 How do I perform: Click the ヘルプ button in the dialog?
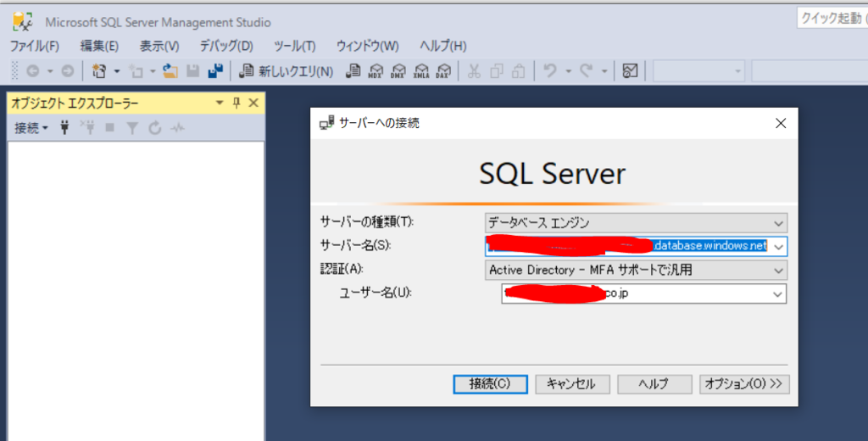coord(654,384)
